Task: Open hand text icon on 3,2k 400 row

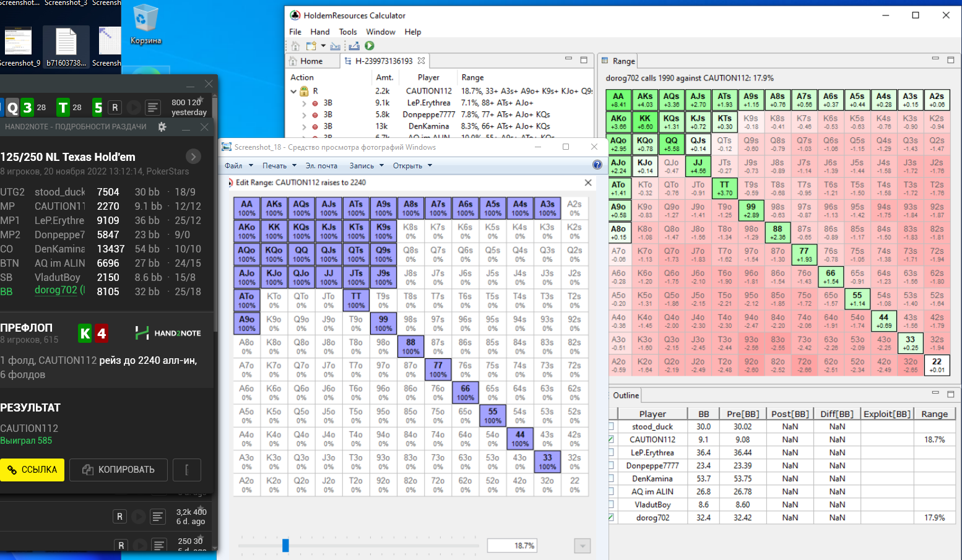Action: 158,516
